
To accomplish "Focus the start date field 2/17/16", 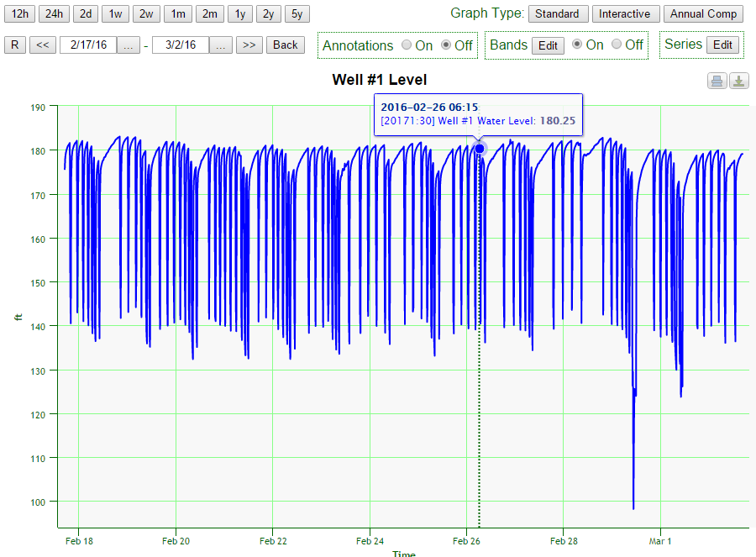I will pos(88,45).
